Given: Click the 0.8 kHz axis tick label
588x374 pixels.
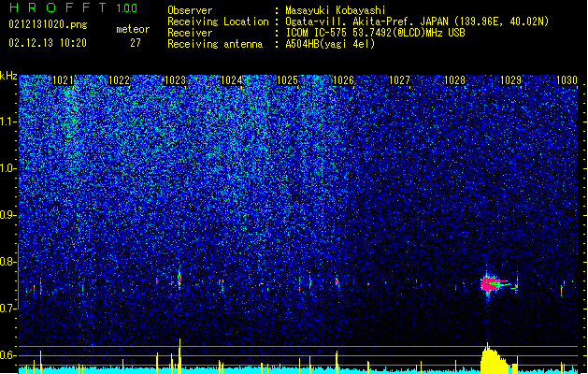Looking at the screenshot, I should [x=8, y=262].
